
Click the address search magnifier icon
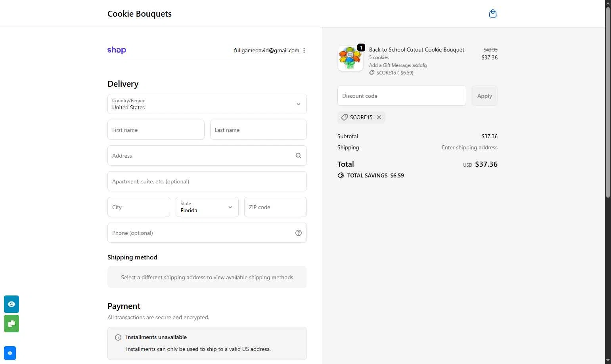click(299, 156)
